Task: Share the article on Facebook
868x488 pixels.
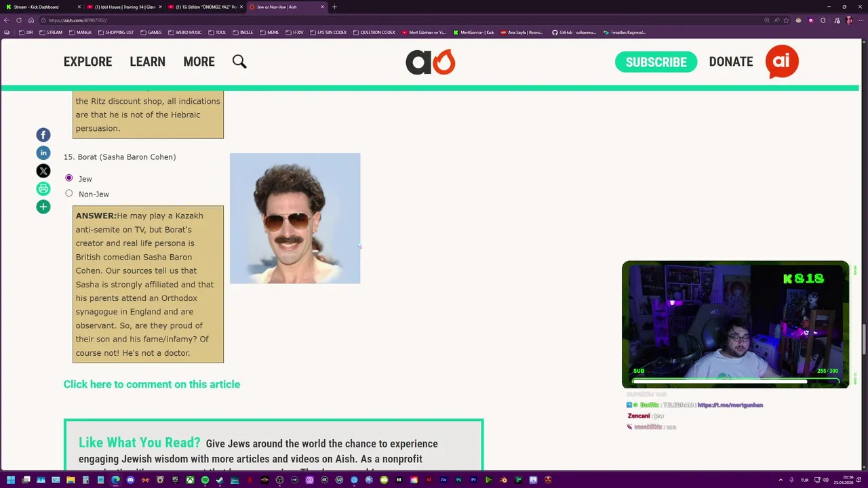Action: [43, 135]
